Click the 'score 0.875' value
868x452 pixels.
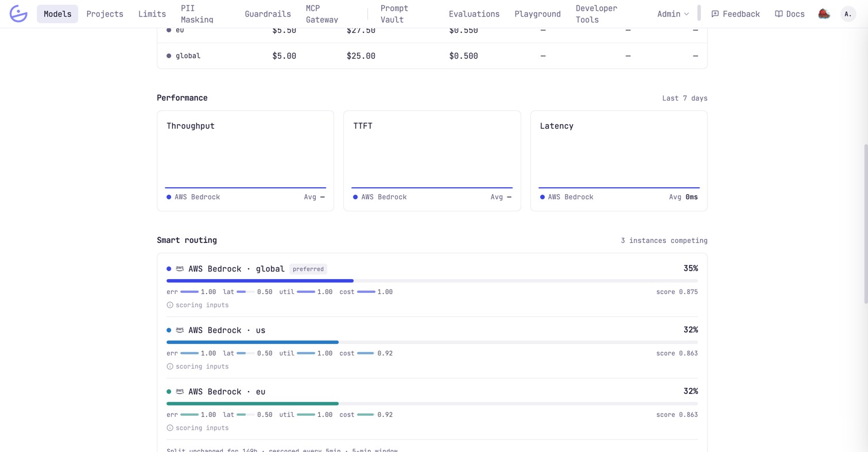(677, 292)
